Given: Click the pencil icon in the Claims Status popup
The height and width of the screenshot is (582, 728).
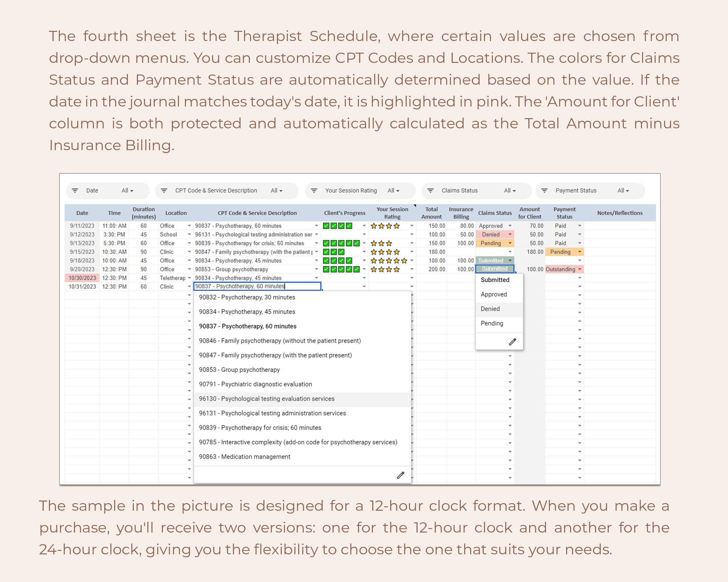Looking at the screenshot, I should [x=512, y=342].
